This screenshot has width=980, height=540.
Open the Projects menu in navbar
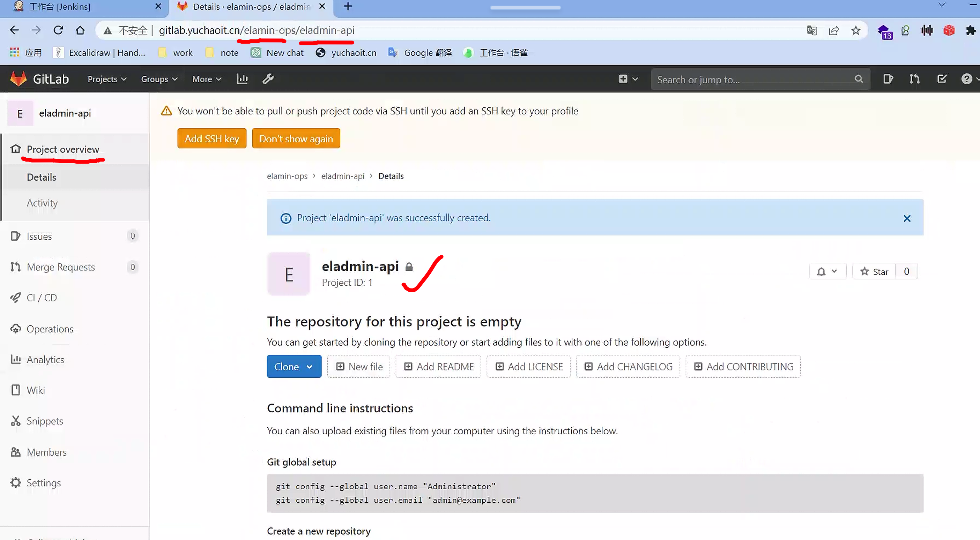[106, 79]
